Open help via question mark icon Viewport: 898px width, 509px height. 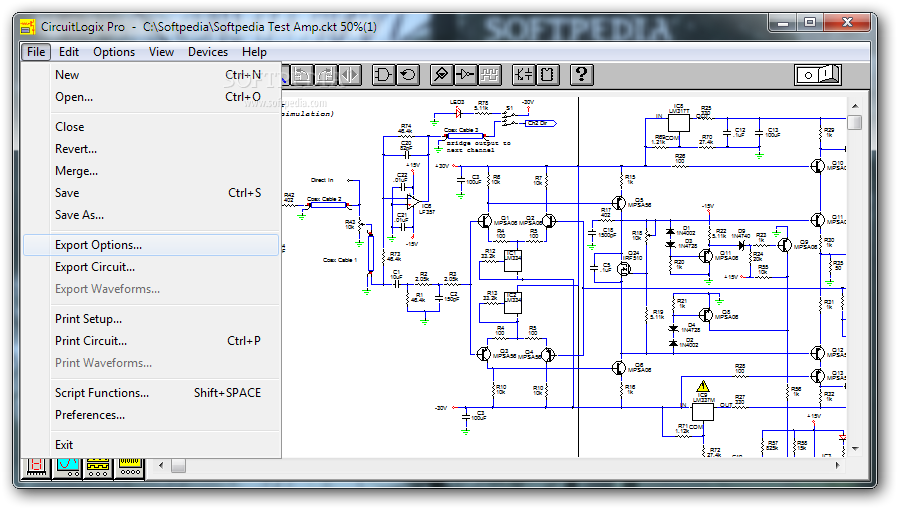581,75
